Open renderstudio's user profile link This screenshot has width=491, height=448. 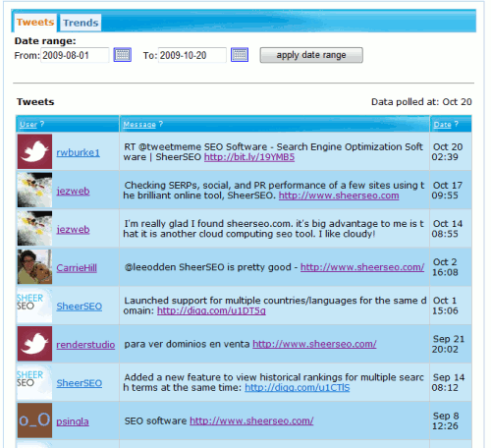(85, 345)
